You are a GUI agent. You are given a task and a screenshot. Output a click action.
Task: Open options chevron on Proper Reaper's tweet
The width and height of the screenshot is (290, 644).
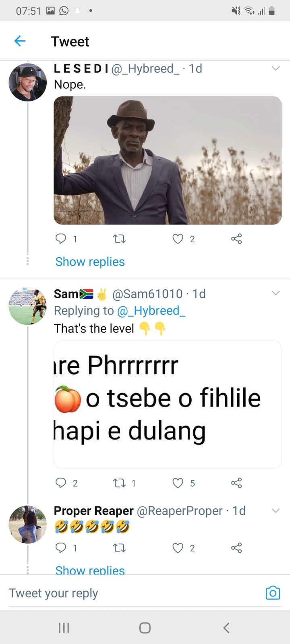275,510
